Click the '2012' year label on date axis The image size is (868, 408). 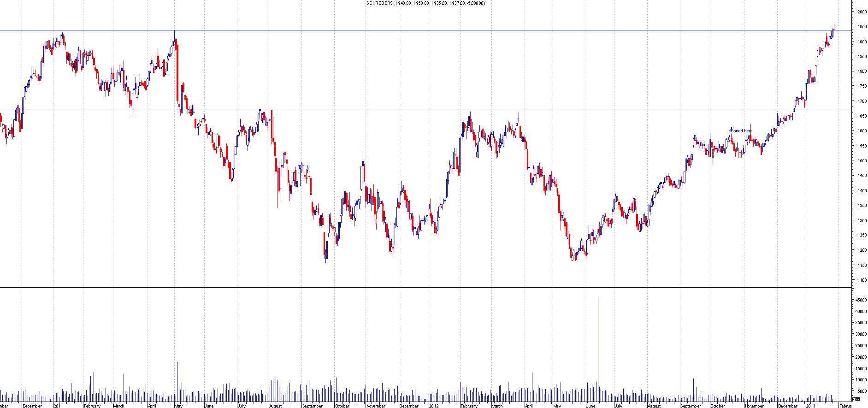click(434, 406)
